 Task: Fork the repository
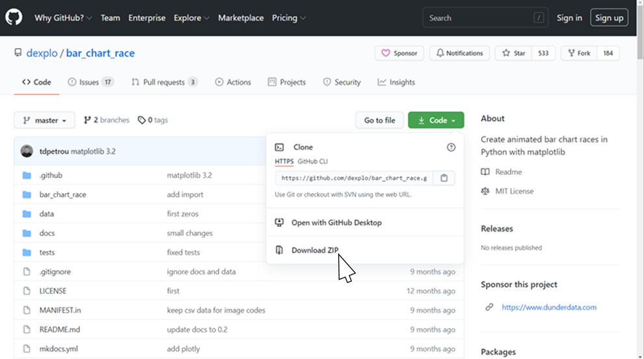pyautogui.click(x=579, y=53)
